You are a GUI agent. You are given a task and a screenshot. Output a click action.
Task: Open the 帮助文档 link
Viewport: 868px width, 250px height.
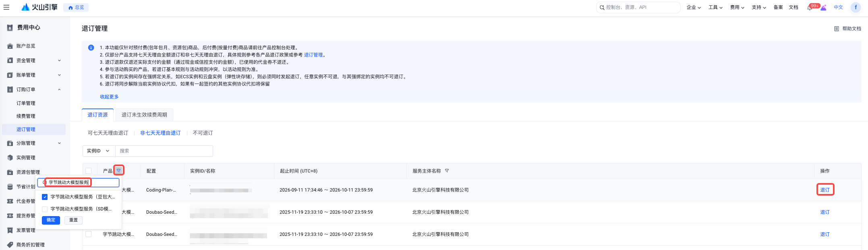pyautogui.click(x=851, y=29)
